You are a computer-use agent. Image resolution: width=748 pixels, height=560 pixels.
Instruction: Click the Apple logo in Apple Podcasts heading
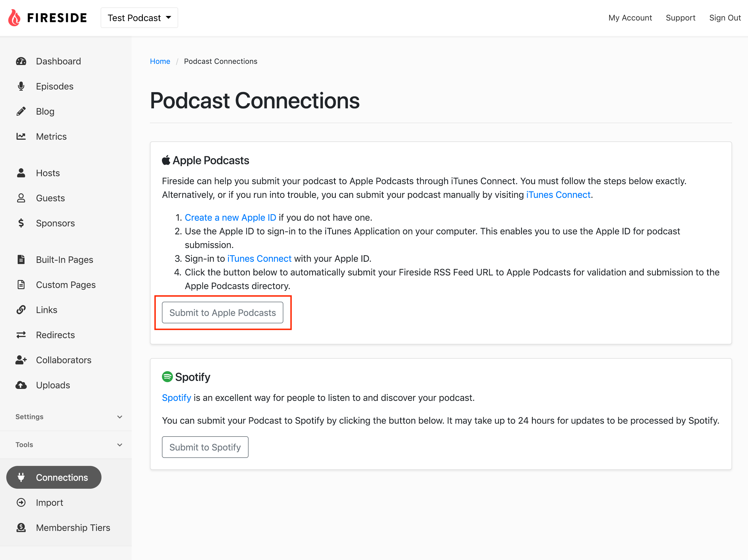click(166, 160)
